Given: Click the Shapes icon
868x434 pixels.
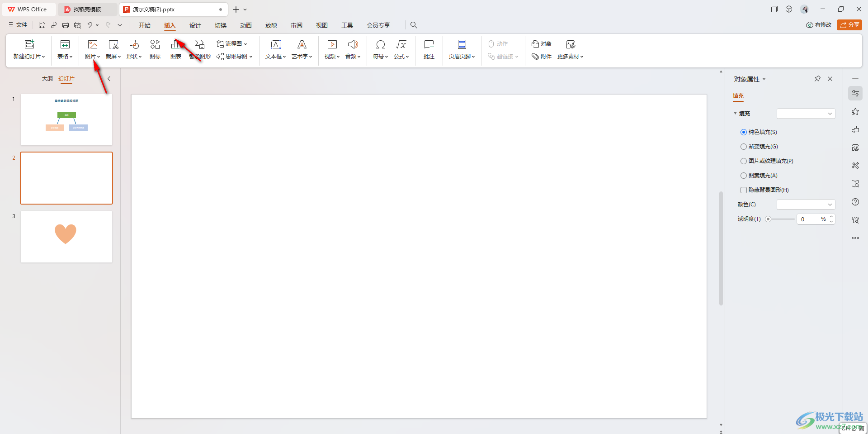Looking at the screenshot, I should [x=134, y=44].
